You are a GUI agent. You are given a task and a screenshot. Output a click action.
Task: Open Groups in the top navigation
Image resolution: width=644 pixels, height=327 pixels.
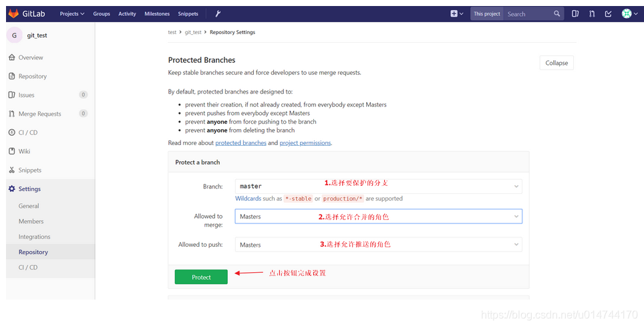[102, 13]
